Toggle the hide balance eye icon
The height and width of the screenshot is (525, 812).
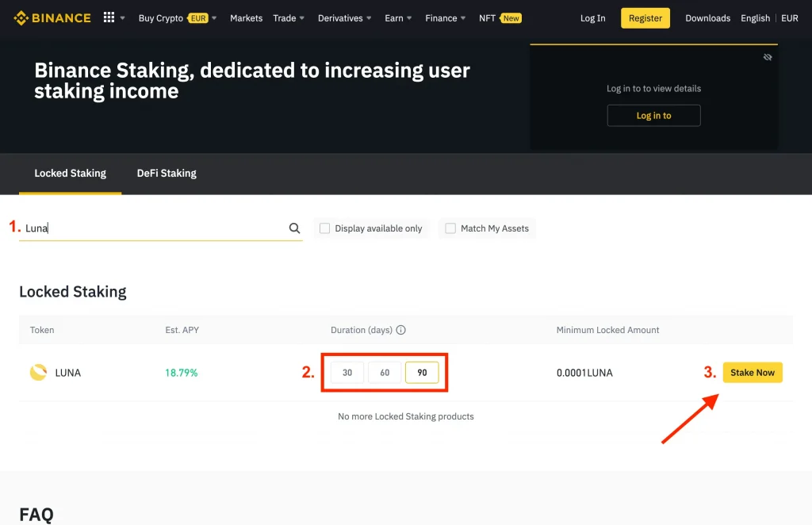767,57
